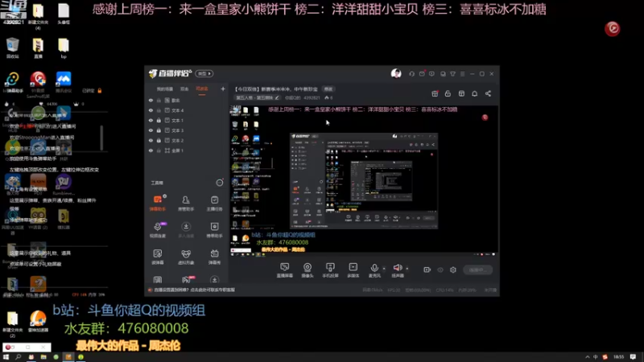Viewport: 644px width, 362px height.
Task: Add new scene with plus button
Action: click(223, 88)
